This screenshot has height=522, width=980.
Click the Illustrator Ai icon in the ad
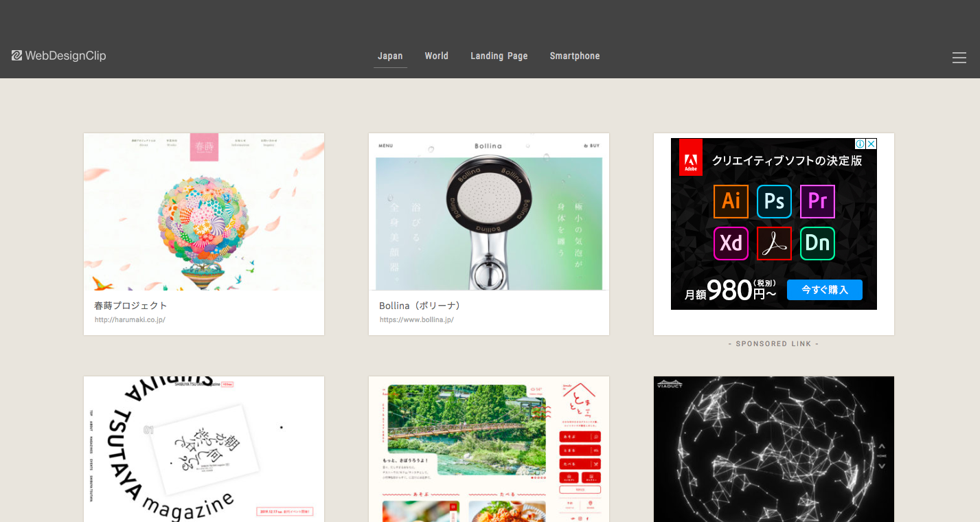coord(731,201)
